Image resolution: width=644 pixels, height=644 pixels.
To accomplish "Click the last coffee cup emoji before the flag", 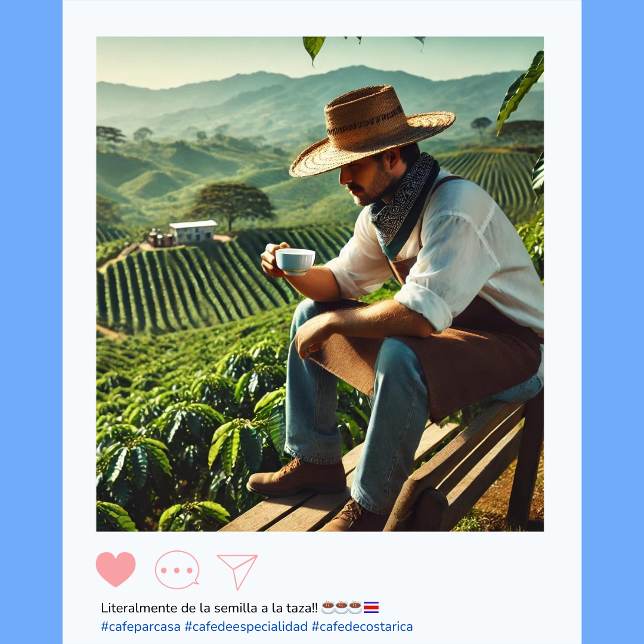I will click(x=355, y=607).
